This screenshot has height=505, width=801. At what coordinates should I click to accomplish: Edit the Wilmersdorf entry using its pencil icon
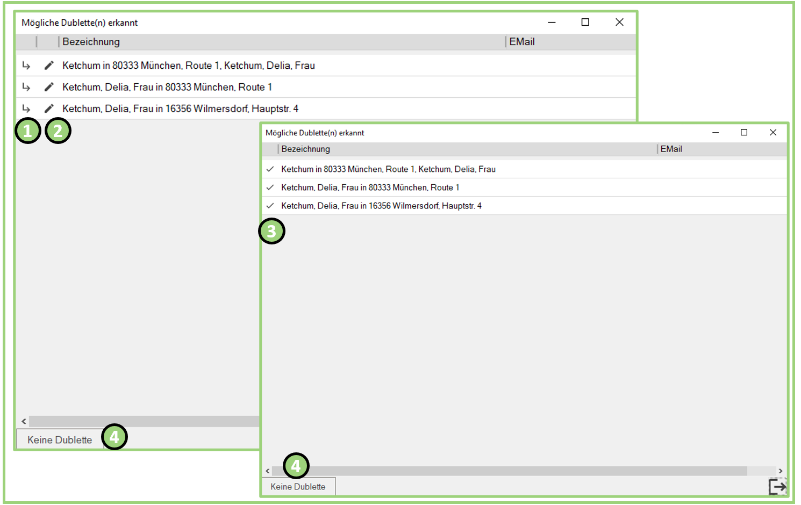[x=49, y=108]
